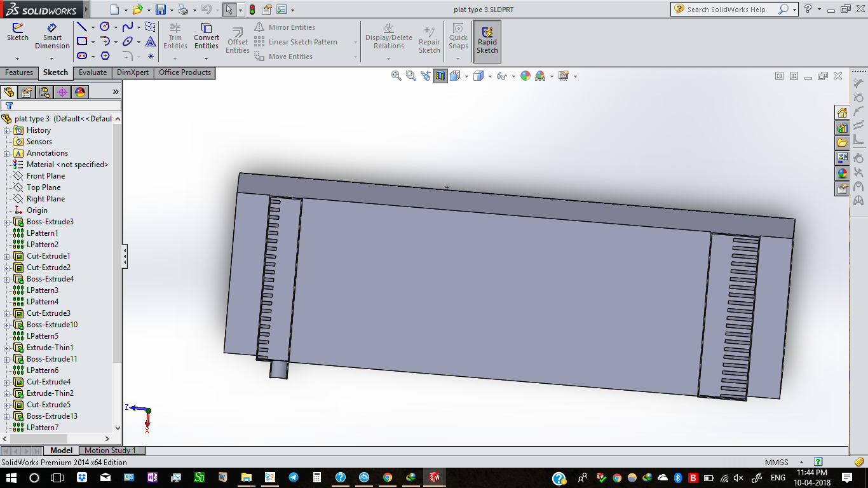The width and height of the screenshot is (868, 488).
Task: Click the Save icon in top toolbar
Action: click(x=161, y=10)
